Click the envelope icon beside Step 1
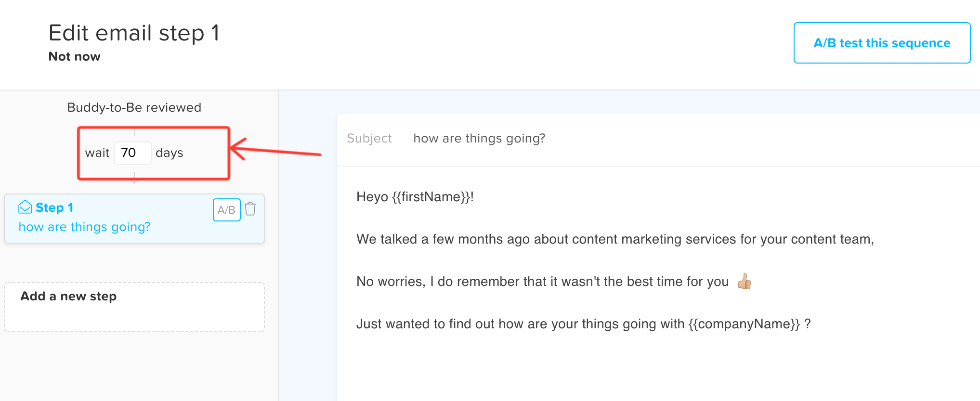Screen dimensions: 980x401 point(25,207)
